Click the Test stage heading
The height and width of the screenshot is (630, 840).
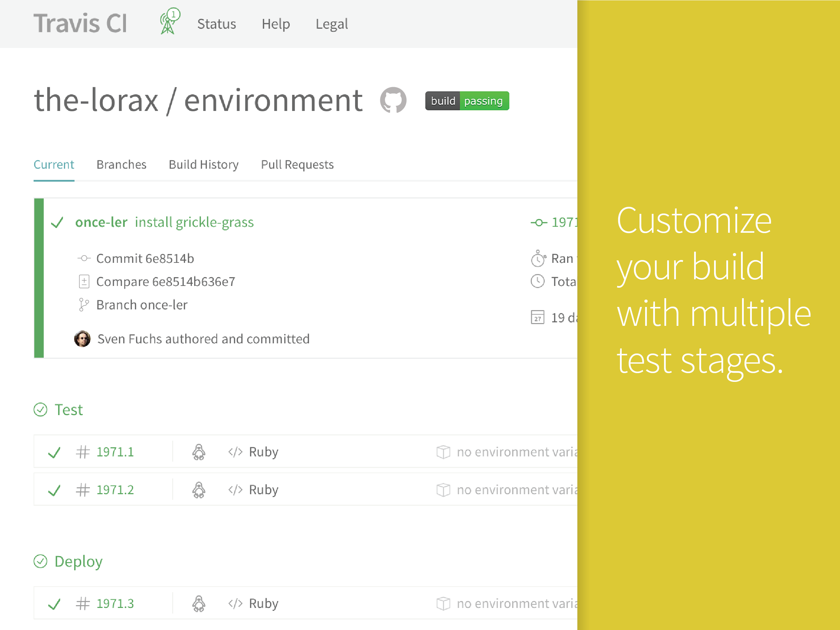coord(68,409)
